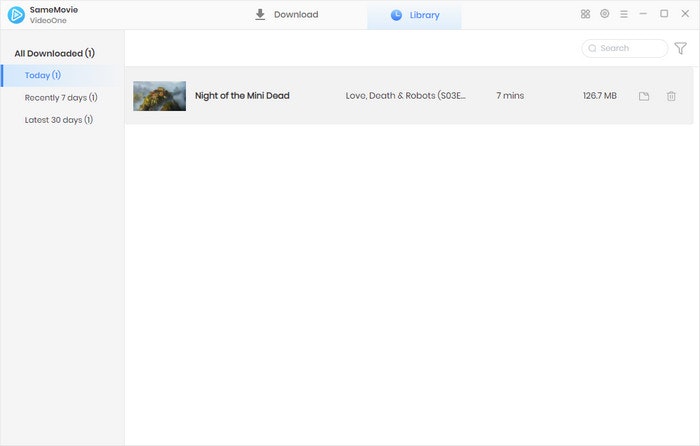Viewport: 700px width, 446px height.
Task: Switch to the Library tab
Action: pyautogui.click(x=415, y=15)
